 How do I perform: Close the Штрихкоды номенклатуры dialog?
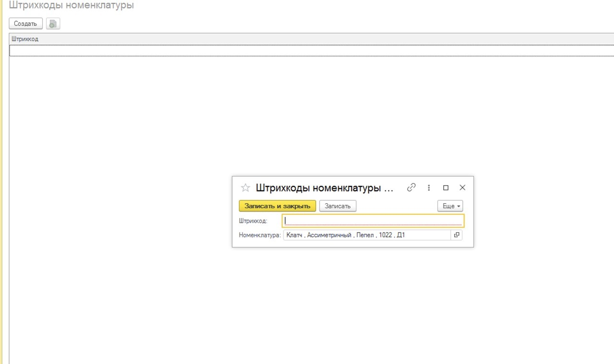click(x=462, y=188)
